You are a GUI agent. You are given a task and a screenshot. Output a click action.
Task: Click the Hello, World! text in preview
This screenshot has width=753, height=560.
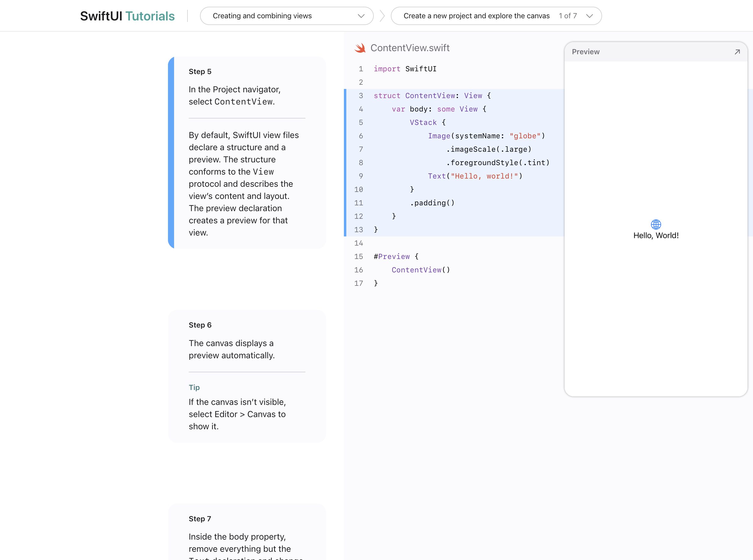pyautogui.click(x=656, y=236)
